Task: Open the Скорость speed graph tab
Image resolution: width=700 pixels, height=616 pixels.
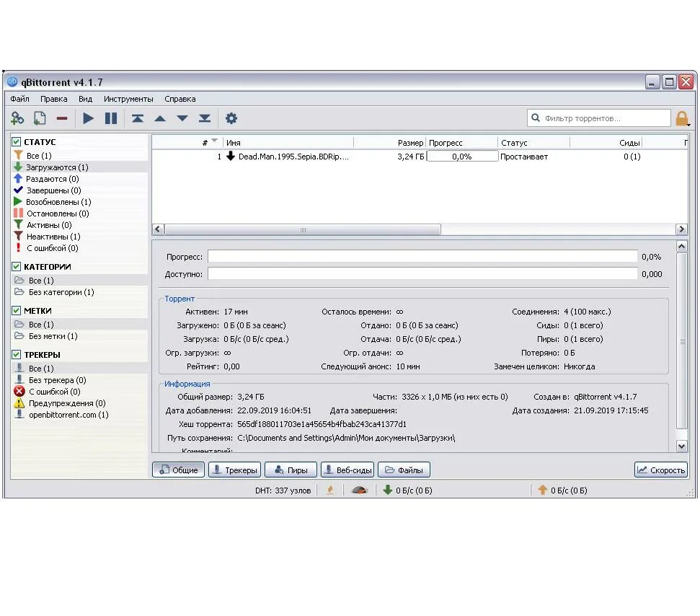Action: click(x=661, y=470)
